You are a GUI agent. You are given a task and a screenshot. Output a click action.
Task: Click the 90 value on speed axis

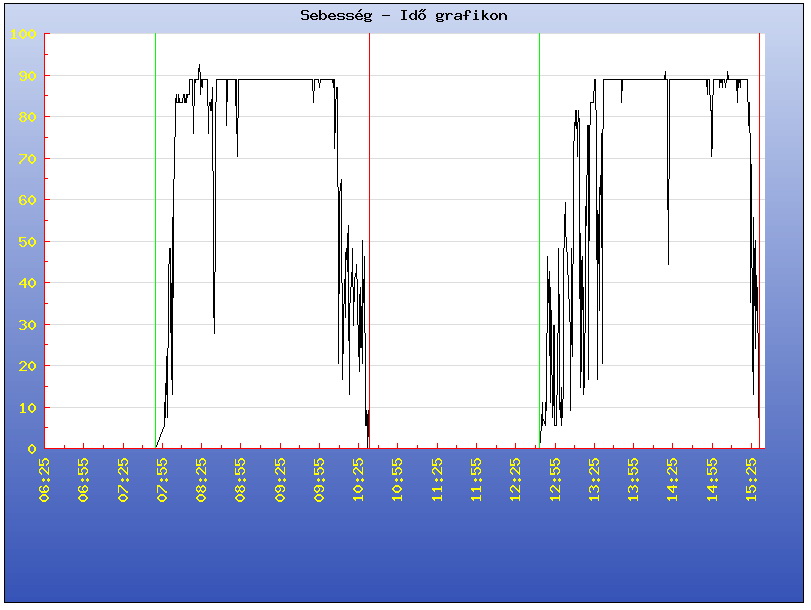coord(28,76)
